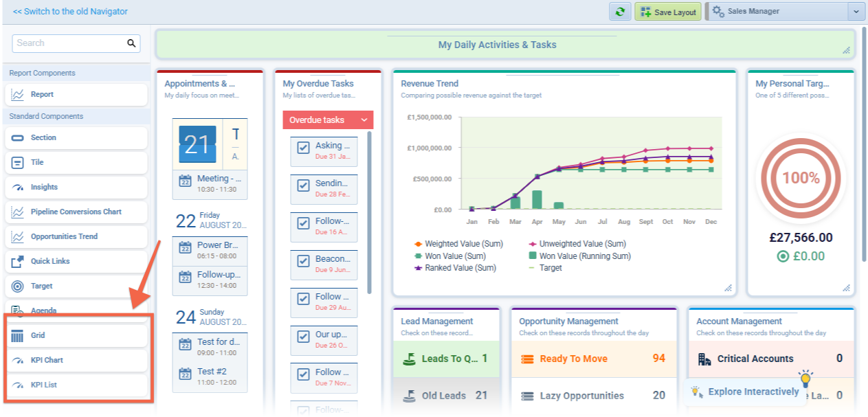Switch to the old Navigator link
868x417 pixels.
70,12
